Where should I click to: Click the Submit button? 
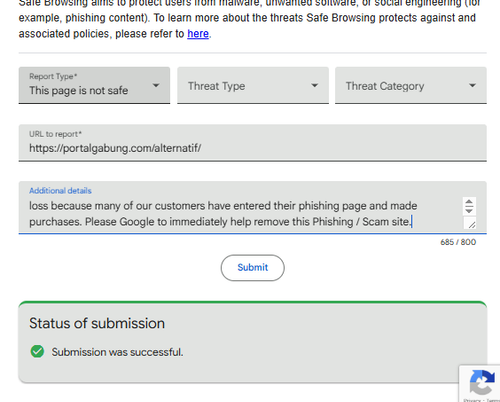(x=253, y=268)
